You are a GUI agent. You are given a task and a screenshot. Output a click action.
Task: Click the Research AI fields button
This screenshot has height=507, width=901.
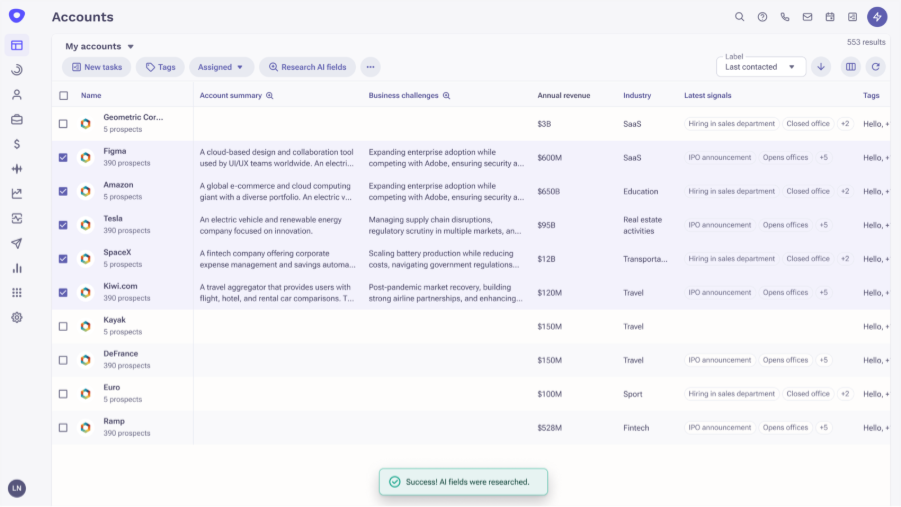tap(307, 67)
